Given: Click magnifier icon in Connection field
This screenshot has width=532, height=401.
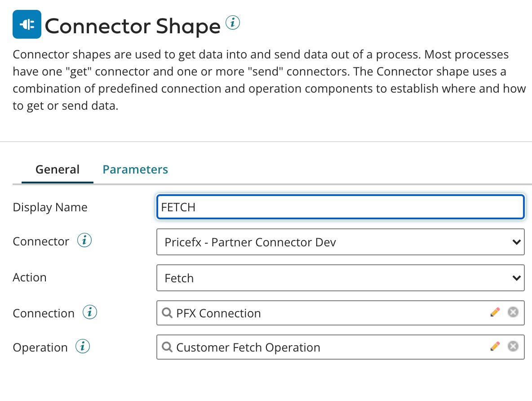Looking at the screenshot, I should pyautogui.click(x=167, y=313).
